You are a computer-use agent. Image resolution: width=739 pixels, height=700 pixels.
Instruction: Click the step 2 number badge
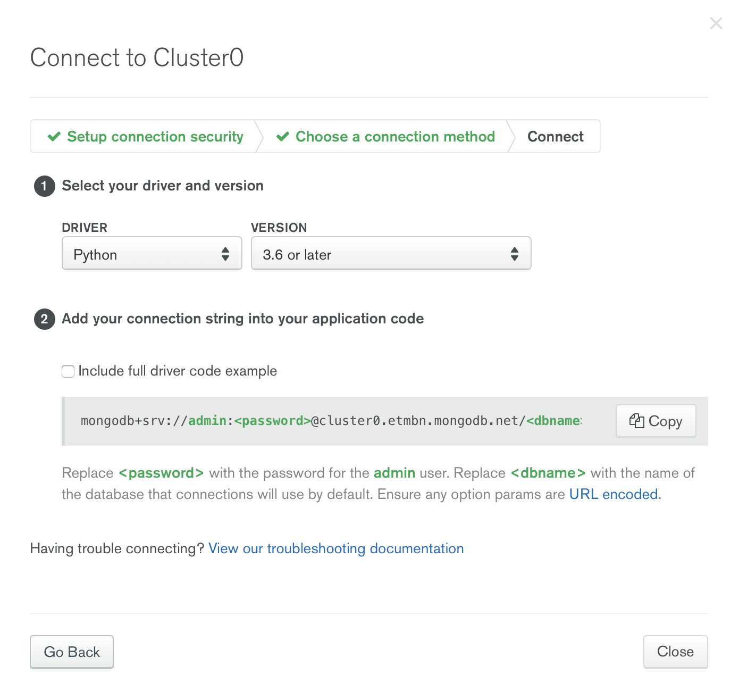pyautogui.click(x=45, y=319)
